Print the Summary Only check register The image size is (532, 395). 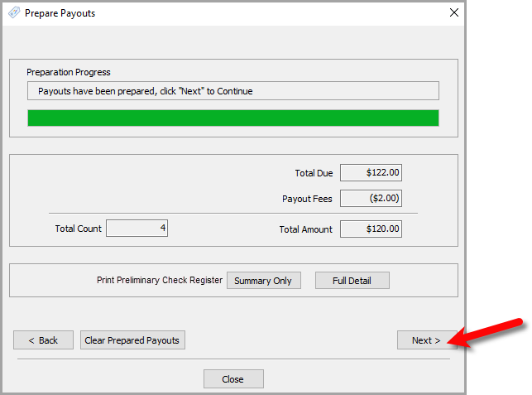[264, 280]
